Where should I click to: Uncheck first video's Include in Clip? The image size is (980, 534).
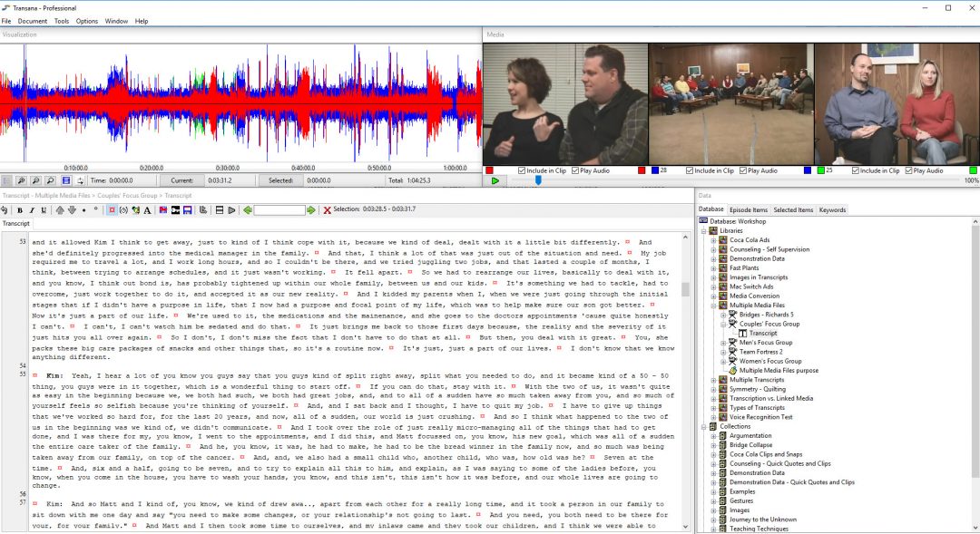pos(522,170)
